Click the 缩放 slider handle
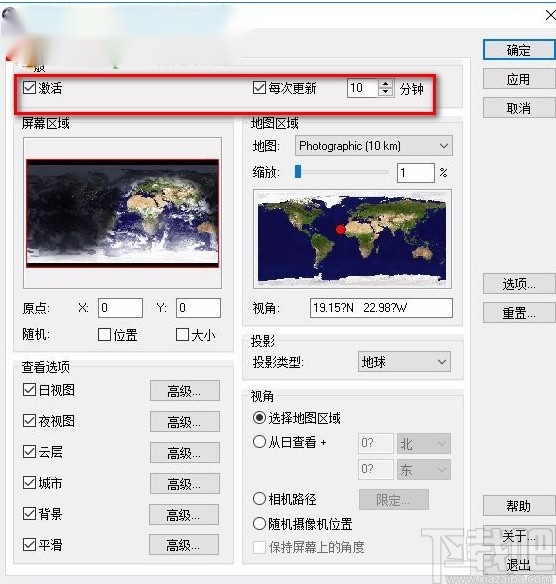Image resolution: width=556 pixels, height=584 pixels. 298,172
